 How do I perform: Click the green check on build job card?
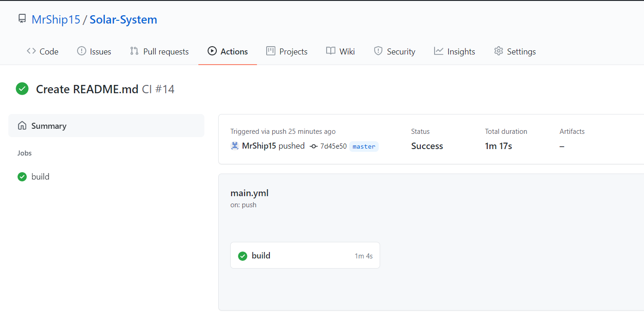pos(243,256)
